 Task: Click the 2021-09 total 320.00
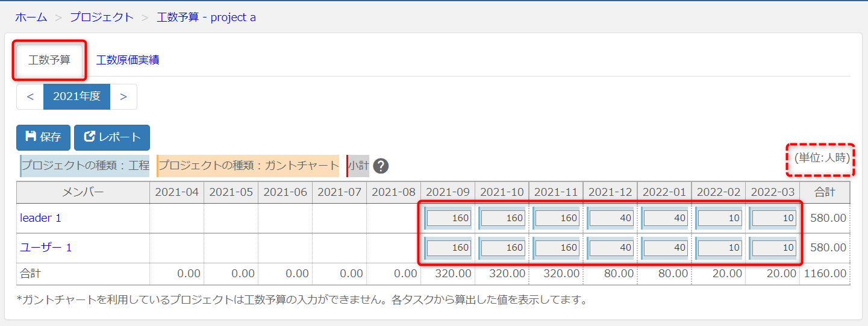454,274
